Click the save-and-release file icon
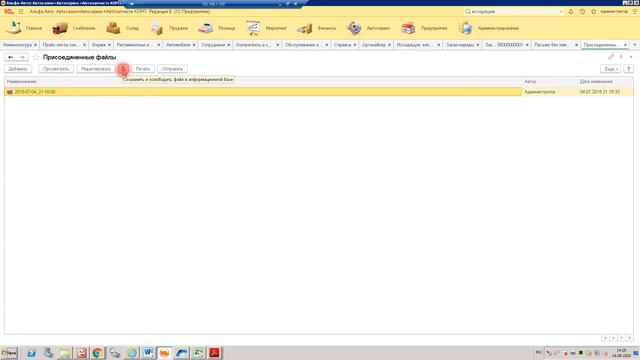This screenshot has height=360, width=640. coord(123,69)
